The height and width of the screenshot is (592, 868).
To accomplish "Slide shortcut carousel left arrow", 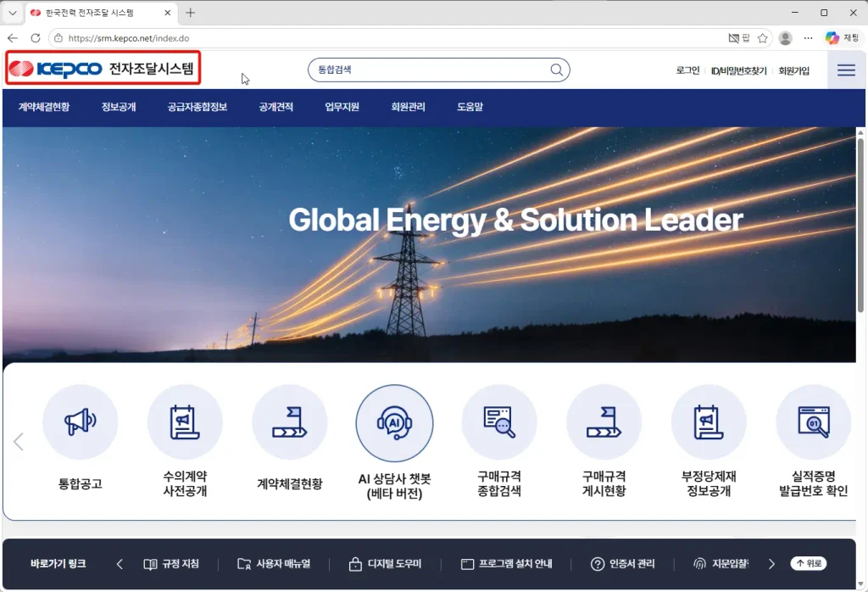I will pos(19,441).
